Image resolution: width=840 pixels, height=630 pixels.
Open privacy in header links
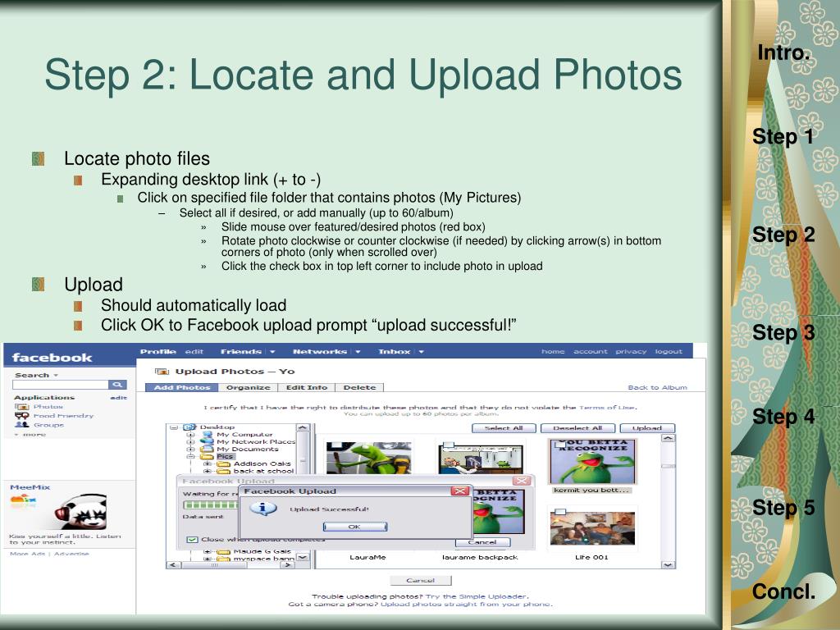click(631, 351)
